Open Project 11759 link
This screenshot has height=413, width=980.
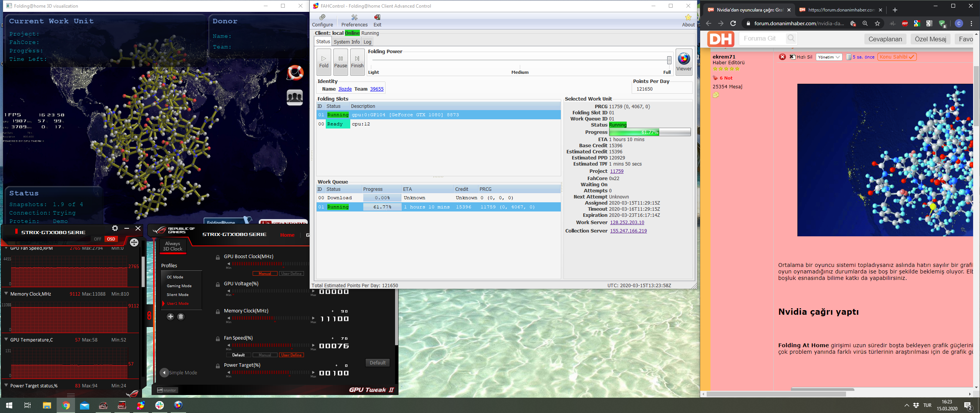click(617, 171)
